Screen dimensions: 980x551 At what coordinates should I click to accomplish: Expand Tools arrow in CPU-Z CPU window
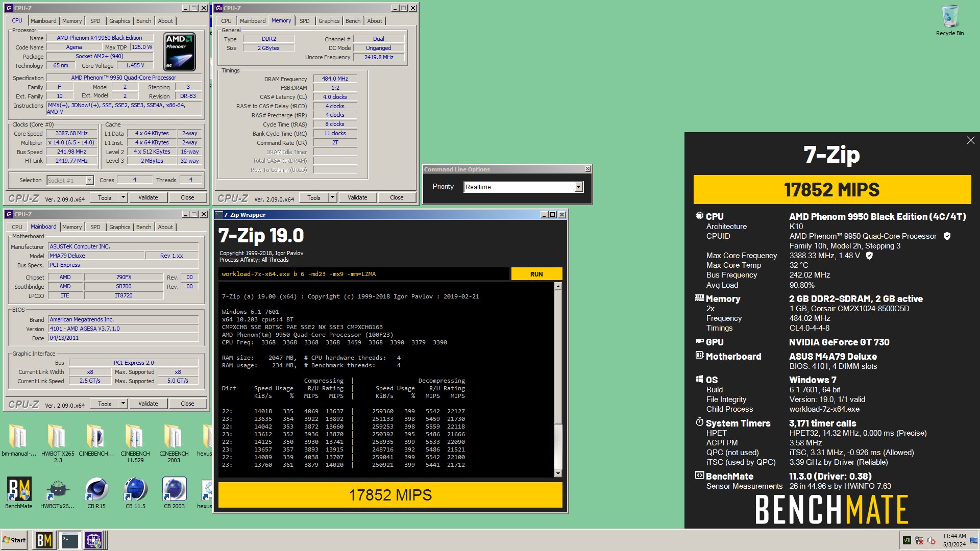[123, 197]
